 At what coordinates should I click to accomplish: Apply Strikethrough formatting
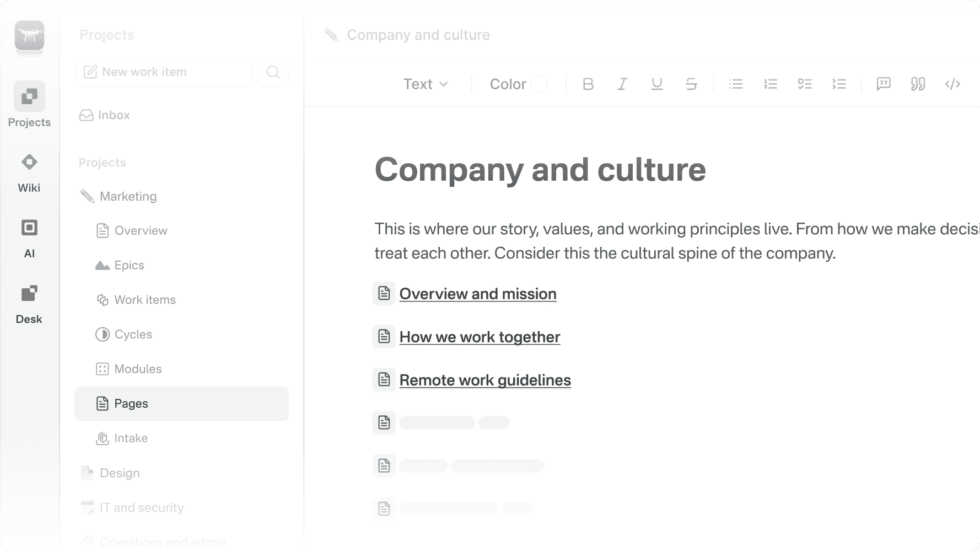click(691, 84)
